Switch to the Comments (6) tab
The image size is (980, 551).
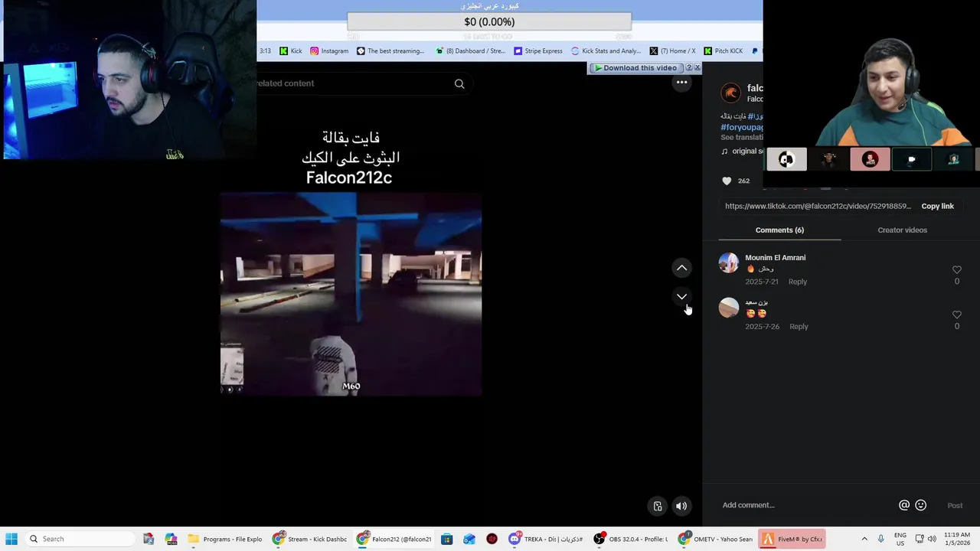(779, 230)
